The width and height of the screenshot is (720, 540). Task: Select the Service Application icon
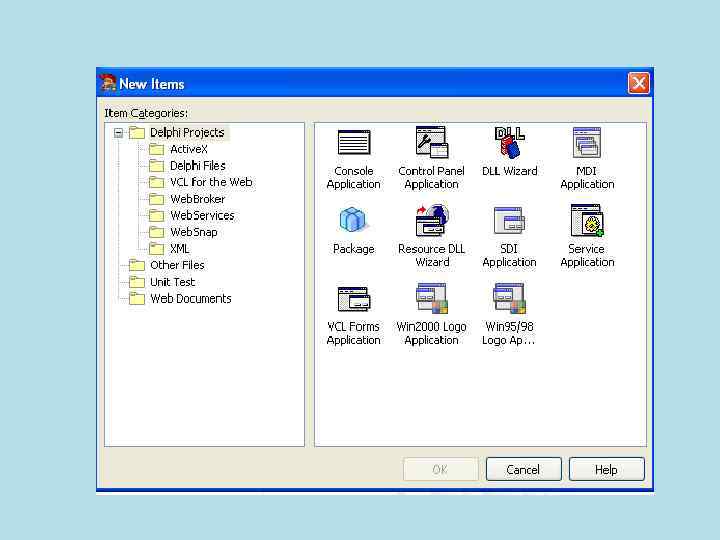[587, 220]
